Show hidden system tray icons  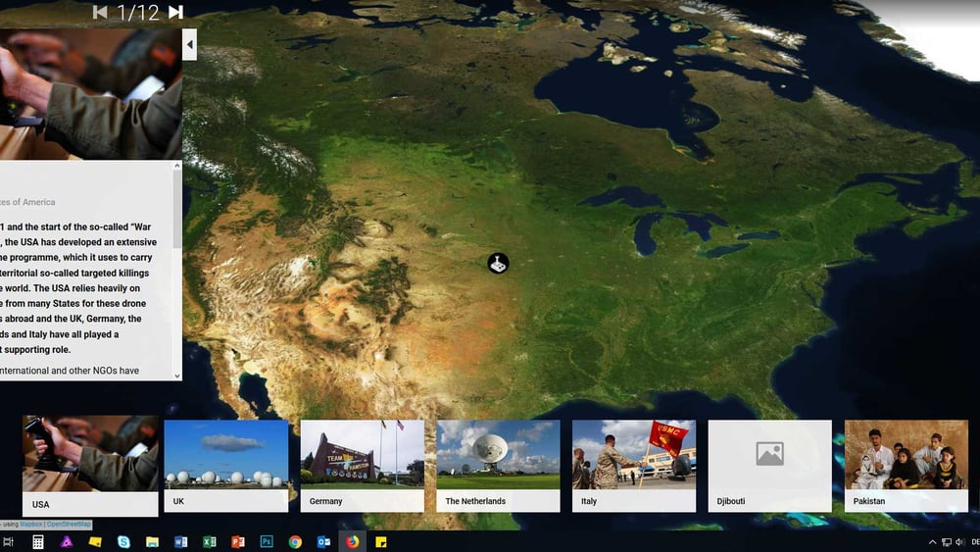point(933,542)
